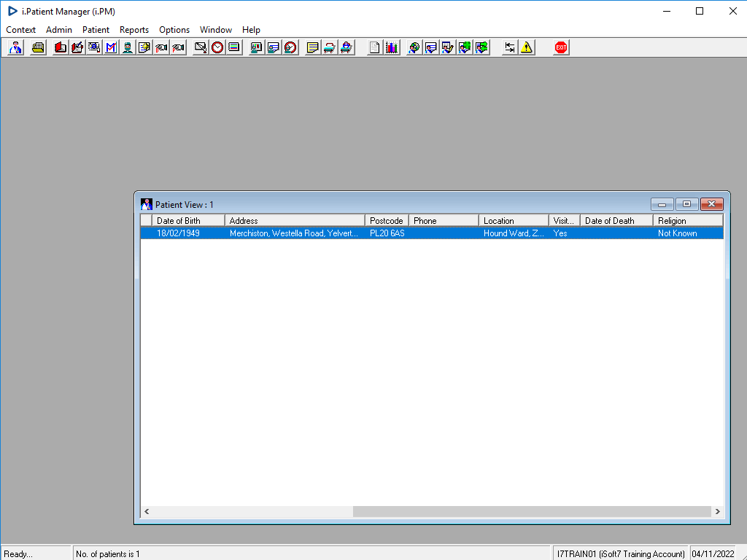Click the Merchiston, Westella Road address cell
Screen dimensions: 747x560
coord(293,233)
